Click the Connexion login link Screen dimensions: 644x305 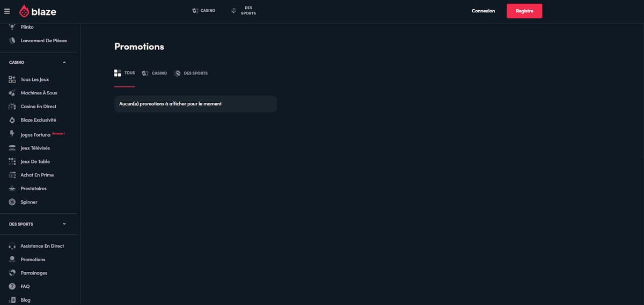click(x=483, y=11)
